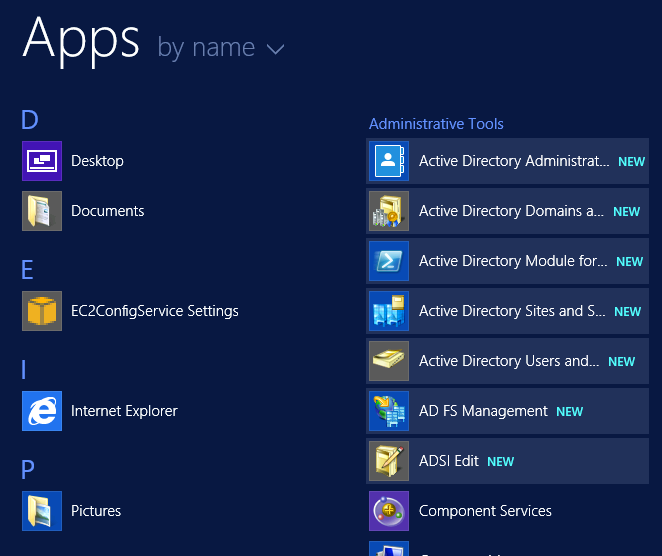Click the 'ADSI Edit' label

coord(449,461)
